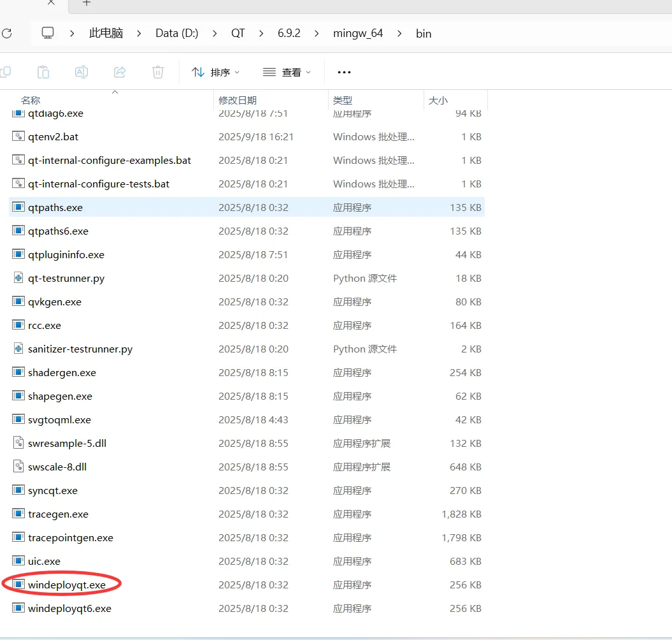Click the 683 KB size of uic.exe

coord(466,561)
